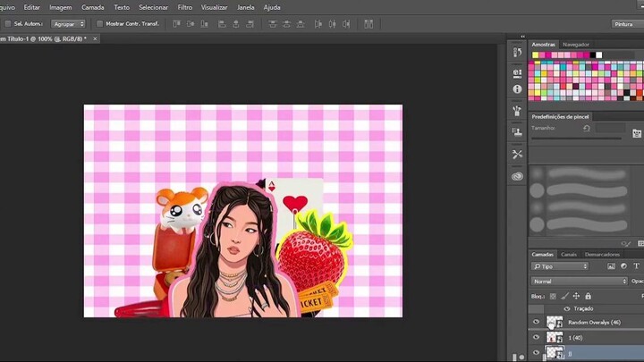Pick the yellow swatch in recent colors
644x362 pixels.
[535, 55]
